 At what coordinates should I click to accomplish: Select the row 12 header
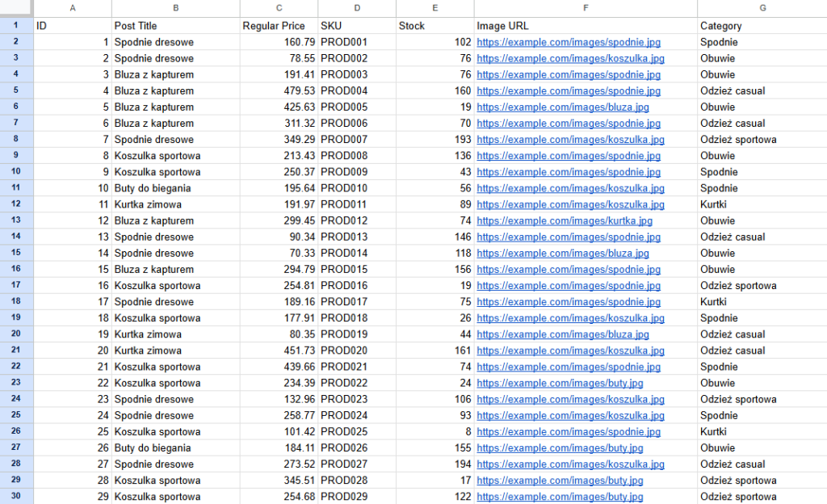16,204
